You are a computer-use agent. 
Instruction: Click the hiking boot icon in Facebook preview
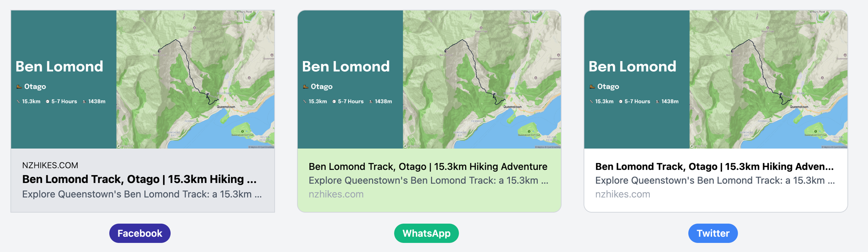(x=19, y=87)
